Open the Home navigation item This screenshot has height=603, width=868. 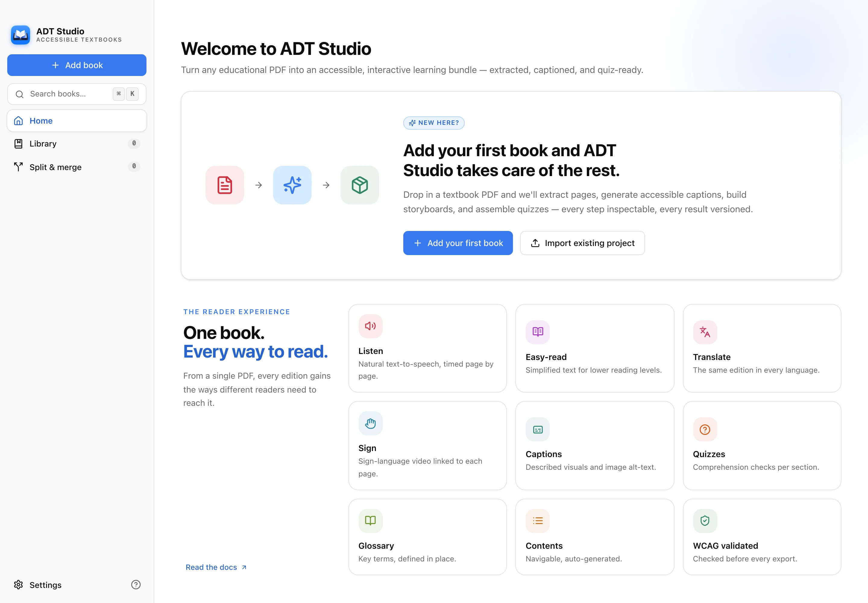[77, 121]
